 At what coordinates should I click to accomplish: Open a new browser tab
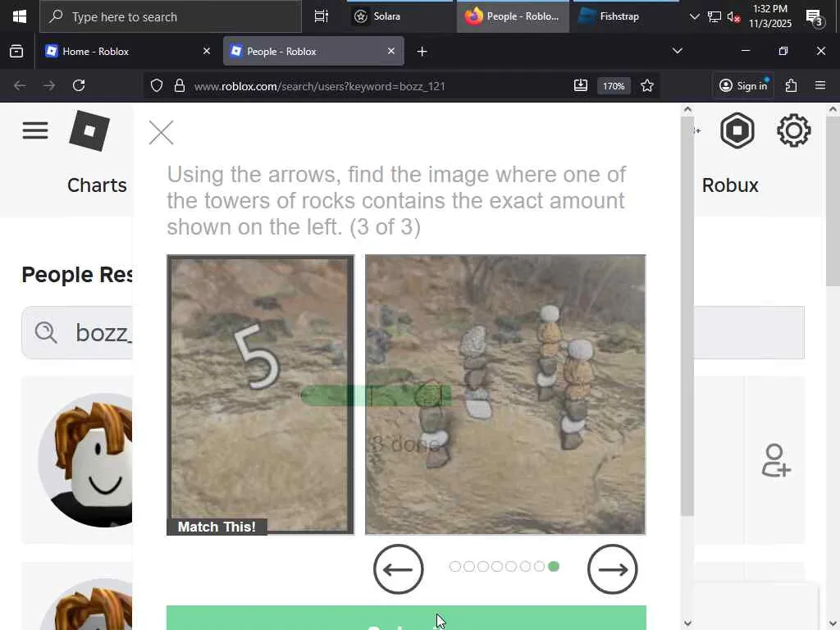[422, 52]
